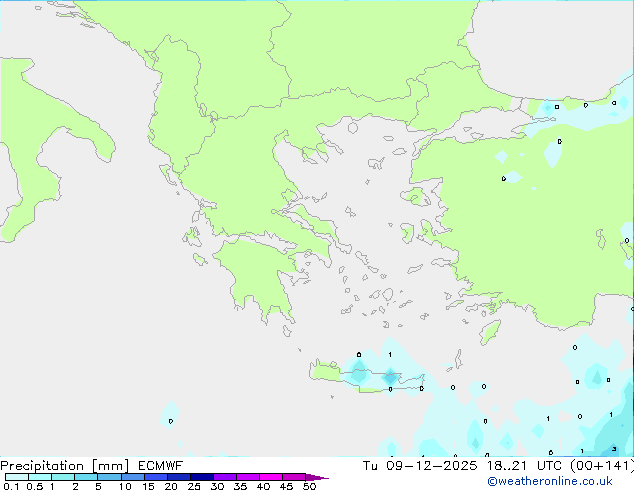Click the 1–2 mm legend color swatch
Screen dimensions: 634x490
tap(63, 477)
